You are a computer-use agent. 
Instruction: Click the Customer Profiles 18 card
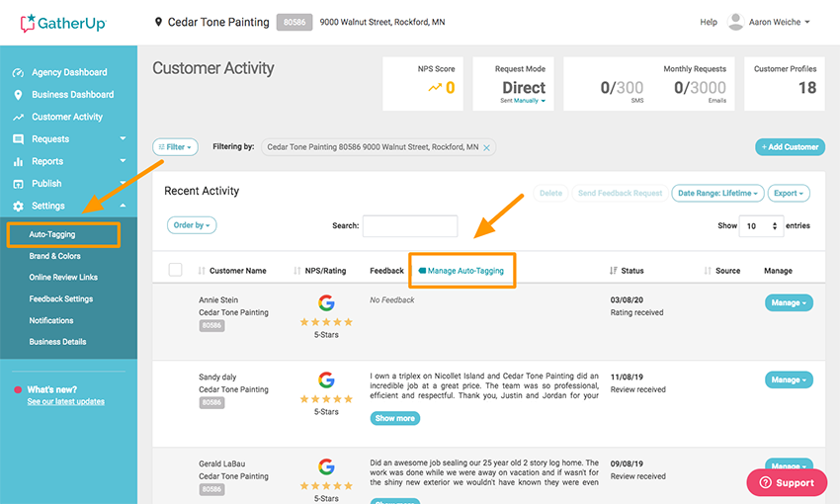click(x=785, y=84)
